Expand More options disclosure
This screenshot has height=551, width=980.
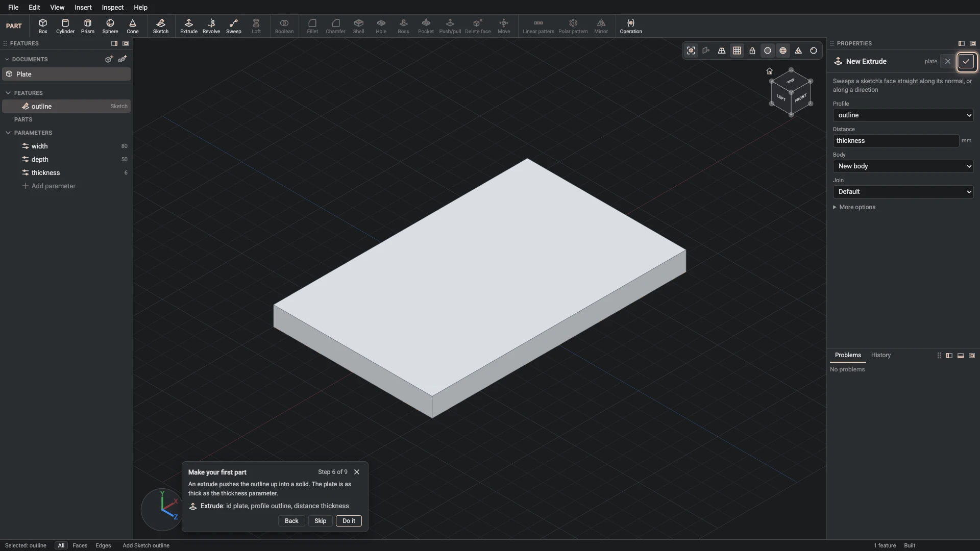tap(854, 207)
